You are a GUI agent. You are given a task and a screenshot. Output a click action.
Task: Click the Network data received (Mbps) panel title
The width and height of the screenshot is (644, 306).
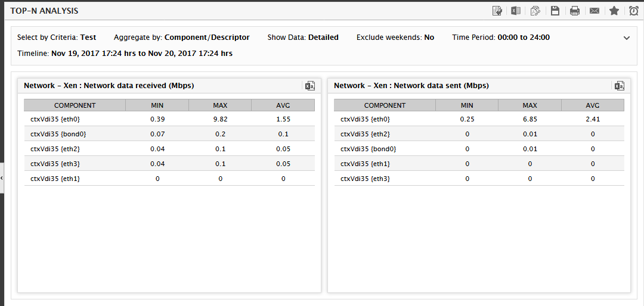click(x=109, y=86)
